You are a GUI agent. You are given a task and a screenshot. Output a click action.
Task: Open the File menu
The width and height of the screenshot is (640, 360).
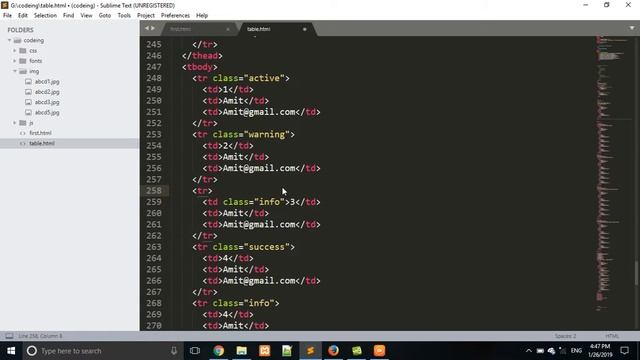point(7,16)
